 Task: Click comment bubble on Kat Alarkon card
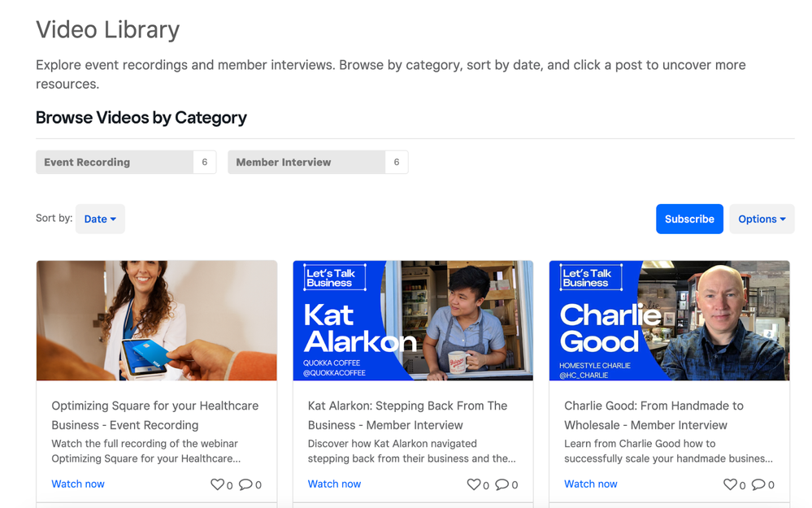pos(502,484)
